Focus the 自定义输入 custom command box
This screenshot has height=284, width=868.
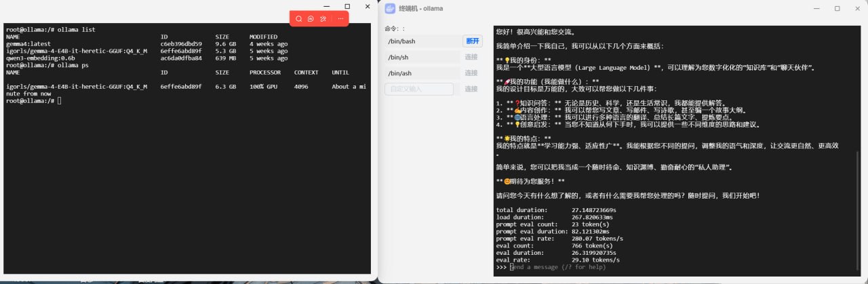pos(418,89)
